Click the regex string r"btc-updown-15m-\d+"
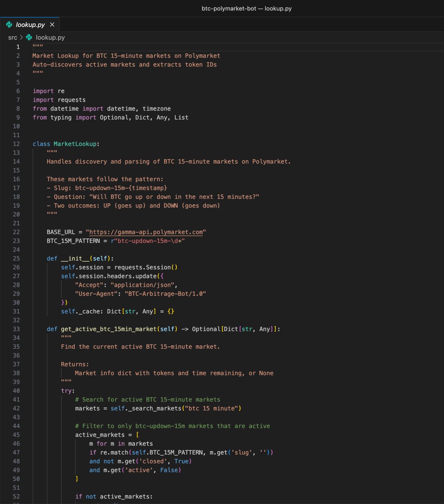 tap(148, 241)
